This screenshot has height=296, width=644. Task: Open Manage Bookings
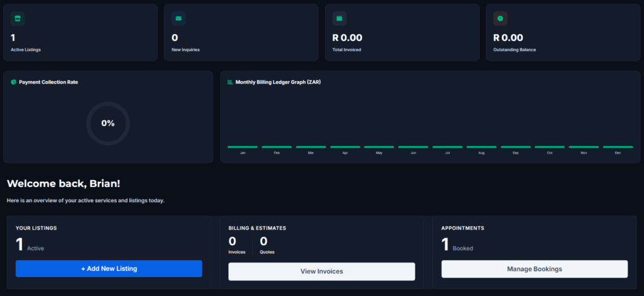(535, 269)
